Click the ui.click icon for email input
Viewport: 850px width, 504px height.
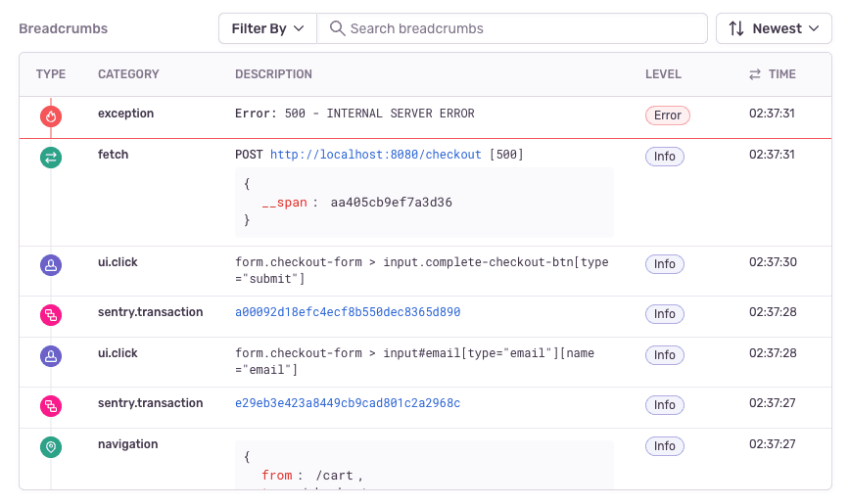click(x=52, y=357)
